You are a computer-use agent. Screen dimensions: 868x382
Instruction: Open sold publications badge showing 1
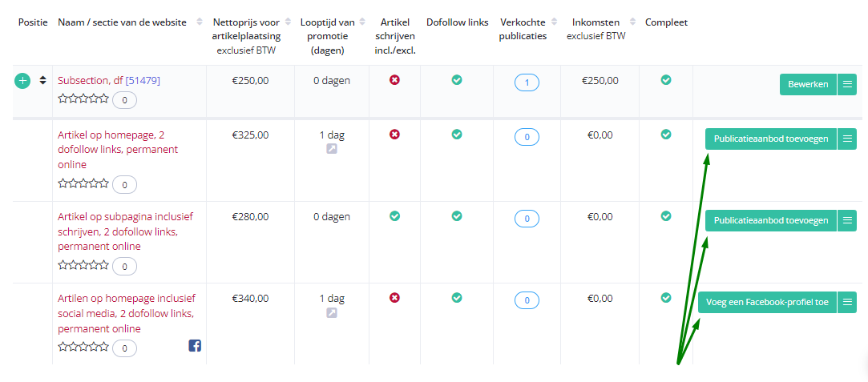(x=527, y=83)
